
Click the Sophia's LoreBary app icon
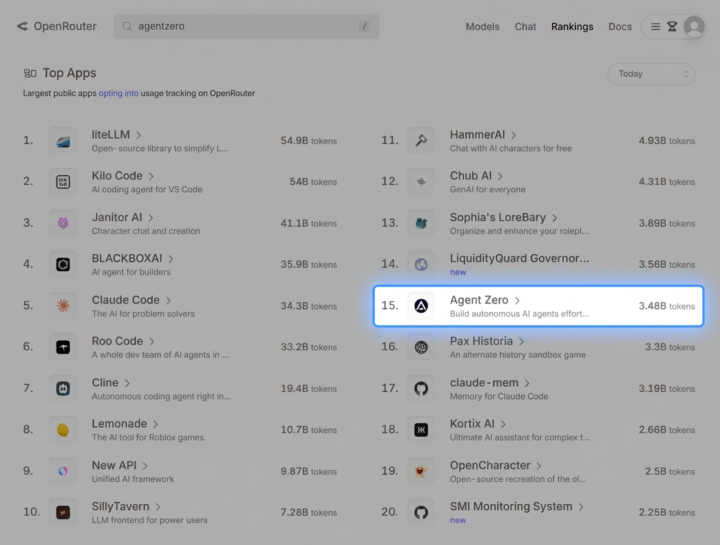(x=421, y=223)
